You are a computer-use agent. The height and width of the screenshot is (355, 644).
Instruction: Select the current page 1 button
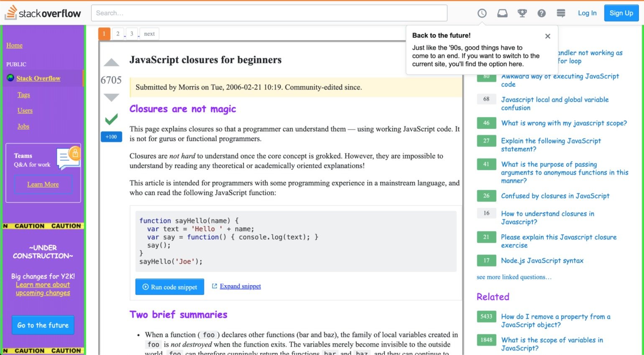[104, 34]
